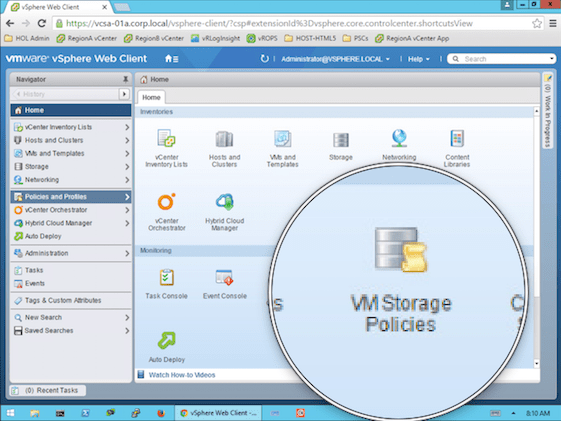Open vCenter Inventory Lists icon in Inventories
Image resolution: width=561 pixels, height=421 pixels.
(x=166, y=138)
